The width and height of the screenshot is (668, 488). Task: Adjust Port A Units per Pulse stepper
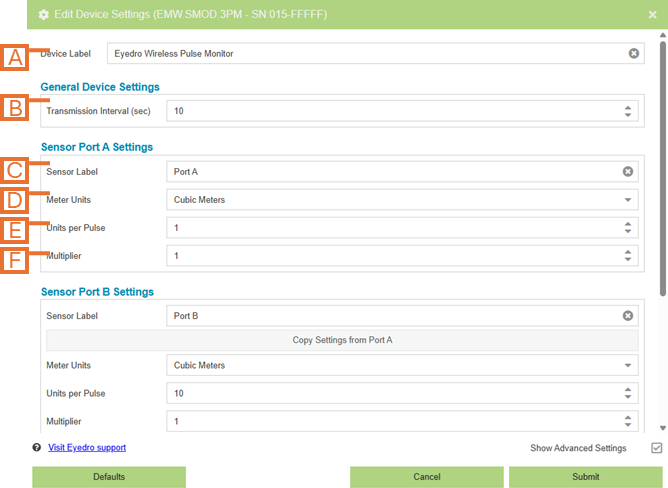point(628,228)
